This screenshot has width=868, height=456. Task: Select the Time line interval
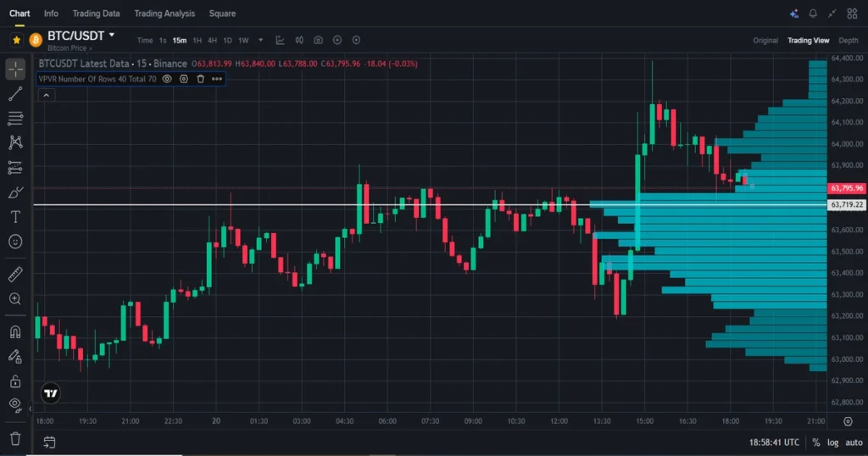click(x=144, y=41)
